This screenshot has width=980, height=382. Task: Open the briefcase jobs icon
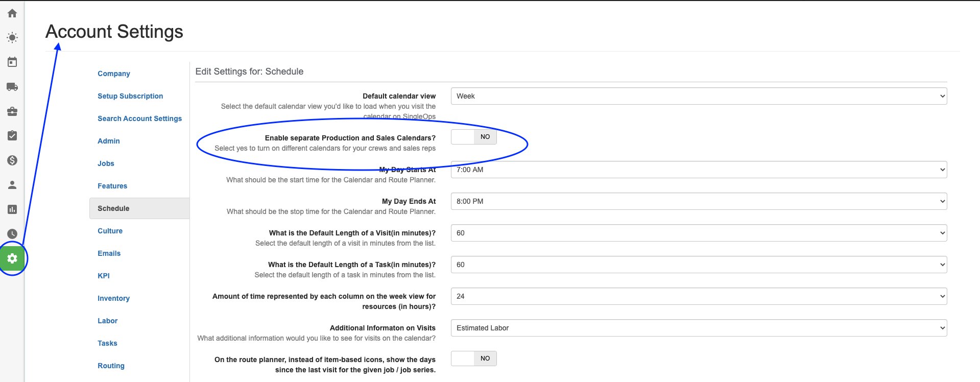pos(12,111)
